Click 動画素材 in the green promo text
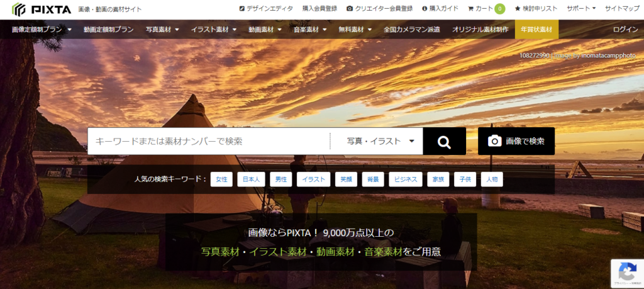The height and width of the screenshot is (289, 644). (x=335, y=252)
